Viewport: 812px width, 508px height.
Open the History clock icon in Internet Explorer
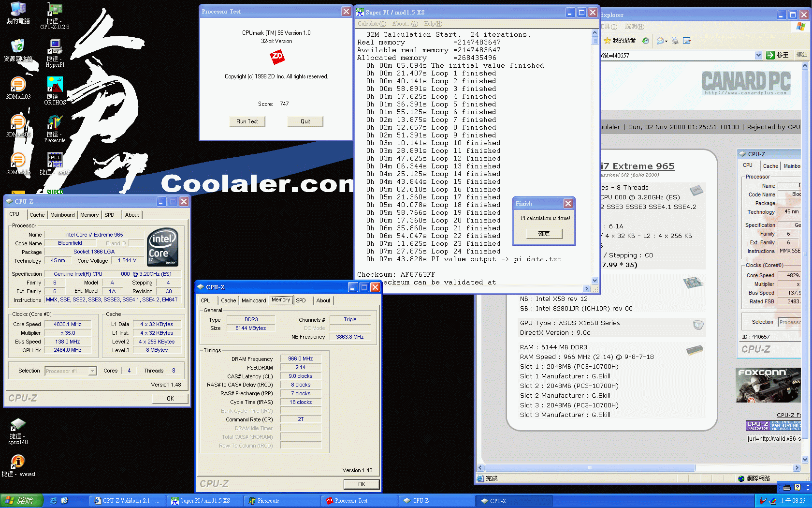point(645,41)
